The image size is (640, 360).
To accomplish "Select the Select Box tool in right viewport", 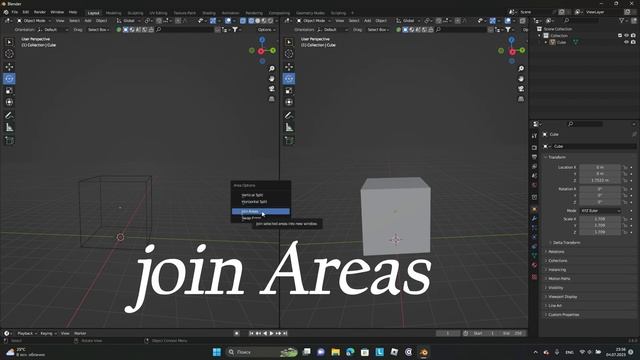I will (289, 42).
